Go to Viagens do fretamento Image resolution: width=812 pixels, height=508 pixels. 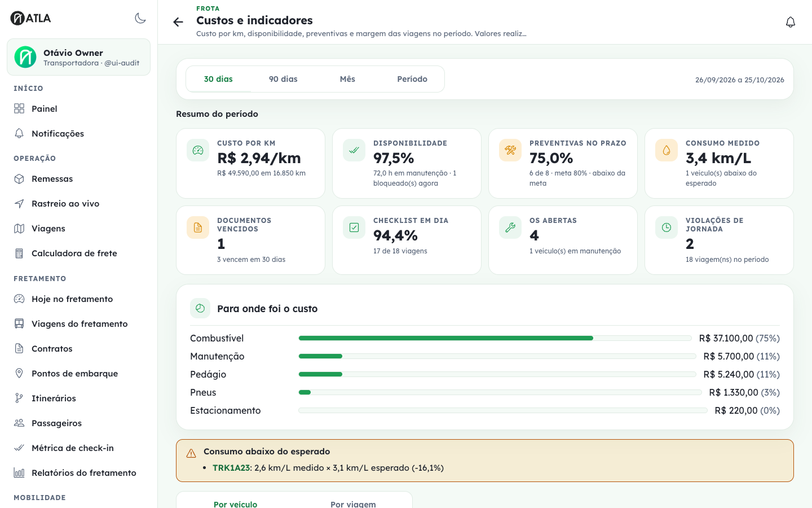pos(78,324)
